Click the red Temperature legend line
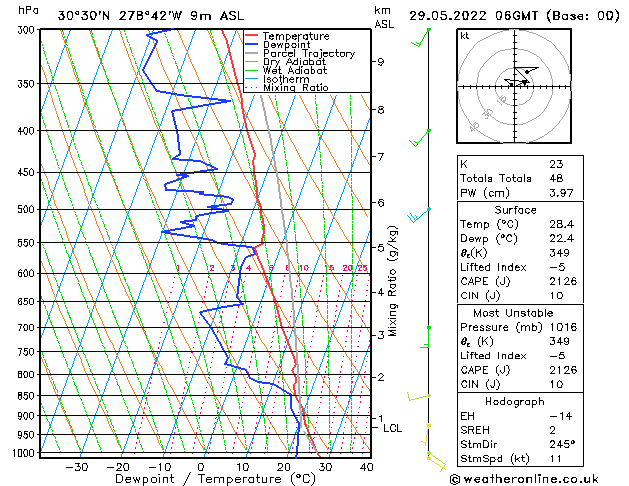 [x=251, y=36]
